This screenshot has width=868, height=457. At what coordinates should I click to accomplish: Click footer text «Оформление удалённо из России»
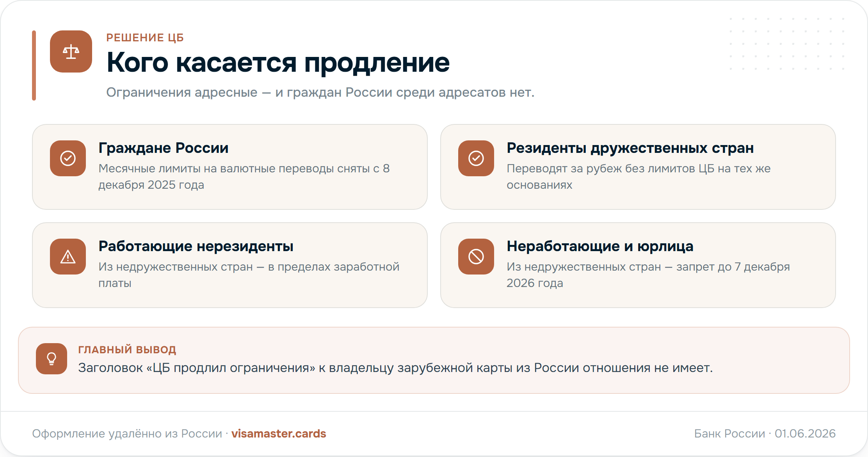pos(127,434)
